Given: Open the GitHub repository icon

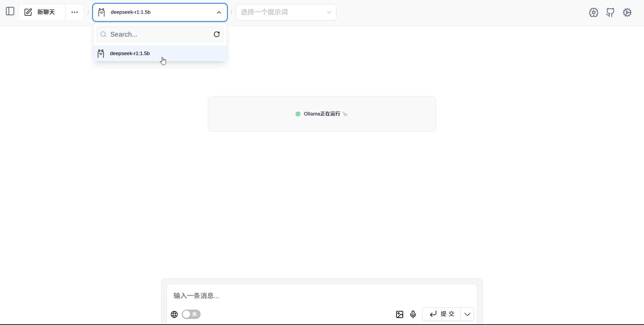Looking at the screenshot, I should click(x=610, y=12).
